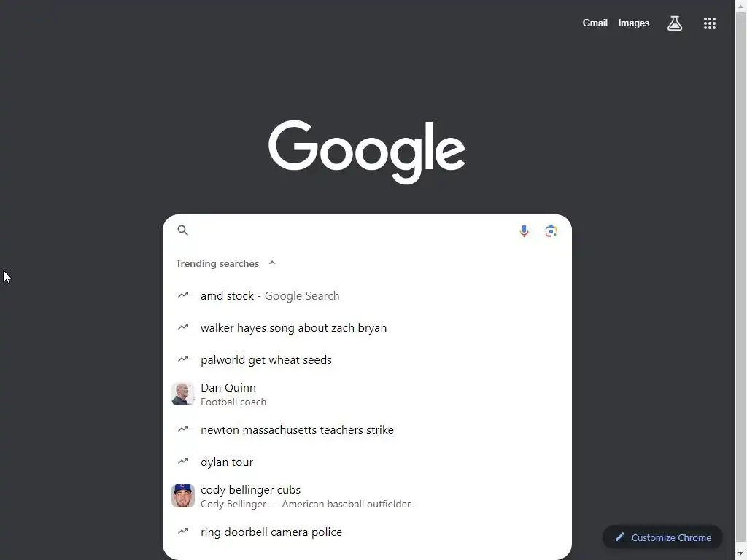
Task: Click the Customize Chrome button
Action: 662,537
